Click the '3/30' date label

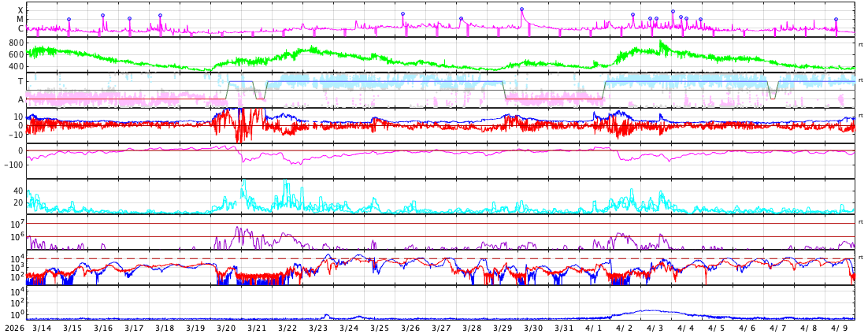533,328
